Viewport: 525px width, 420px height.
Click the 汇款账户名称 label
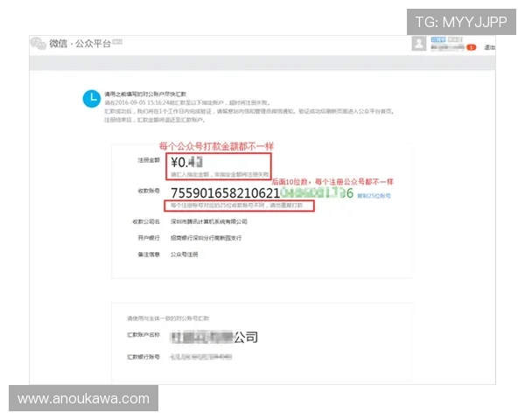point(143,334)
